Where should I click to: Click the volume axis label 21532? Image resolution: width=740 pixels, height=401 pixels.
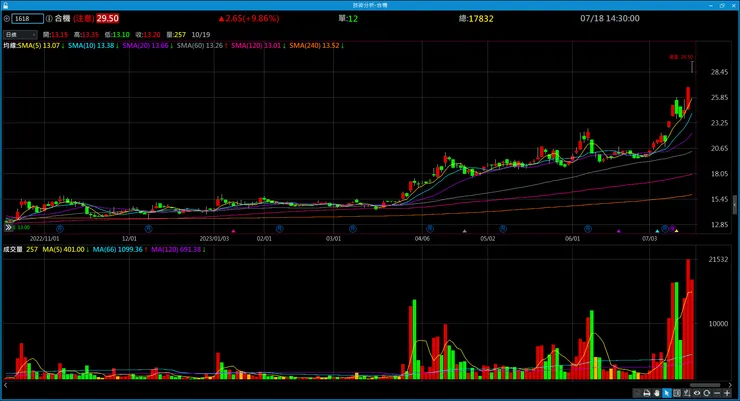[x=718, y=259]
